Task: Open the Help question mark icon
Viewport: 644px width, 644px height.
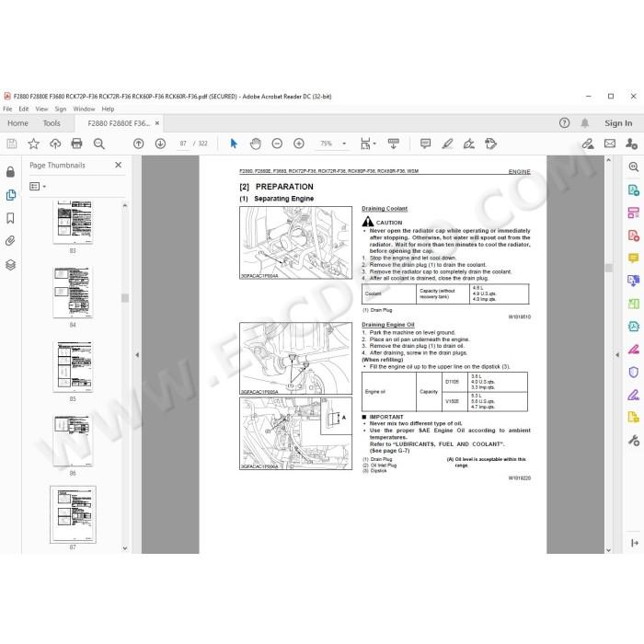Action: pyautogui.click(x=564, y=122)
